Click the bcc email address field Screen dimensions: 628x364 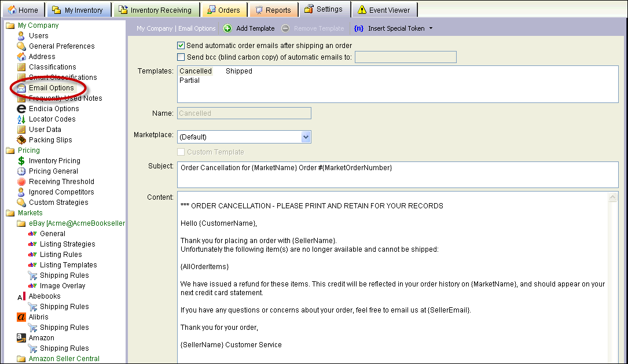[x=406, y=57]
